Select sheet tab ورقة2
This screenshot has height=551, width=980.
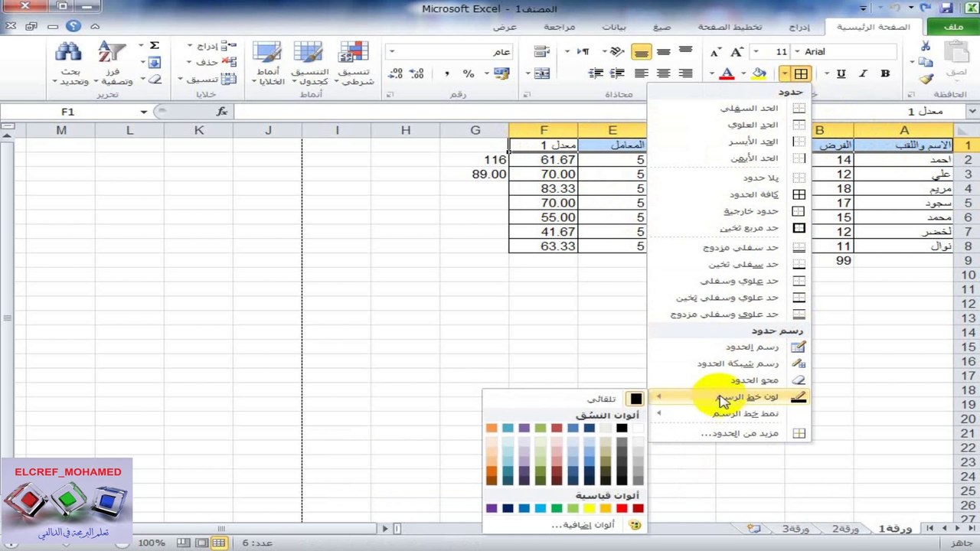(846, 529)
